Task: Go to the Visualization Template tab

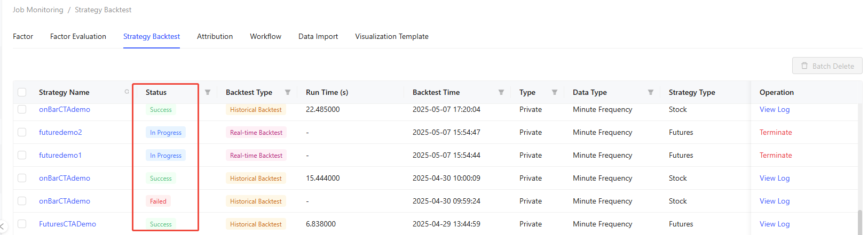Action: 391,36
